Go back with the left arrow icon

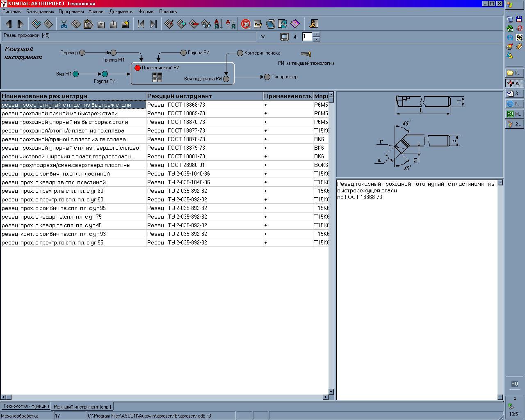point(8,24)
